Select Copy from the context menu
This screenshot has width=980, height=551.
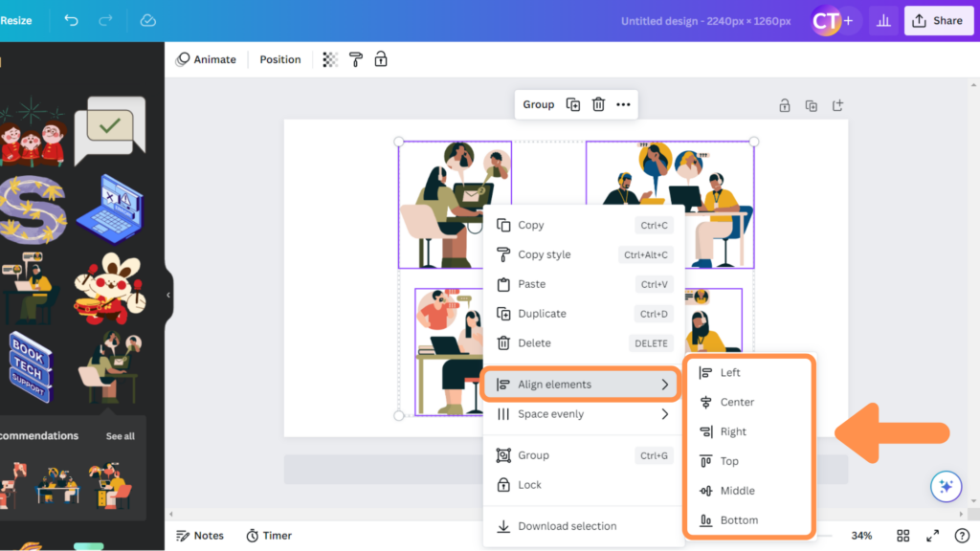pyautogui.click(x=584, y=225)
